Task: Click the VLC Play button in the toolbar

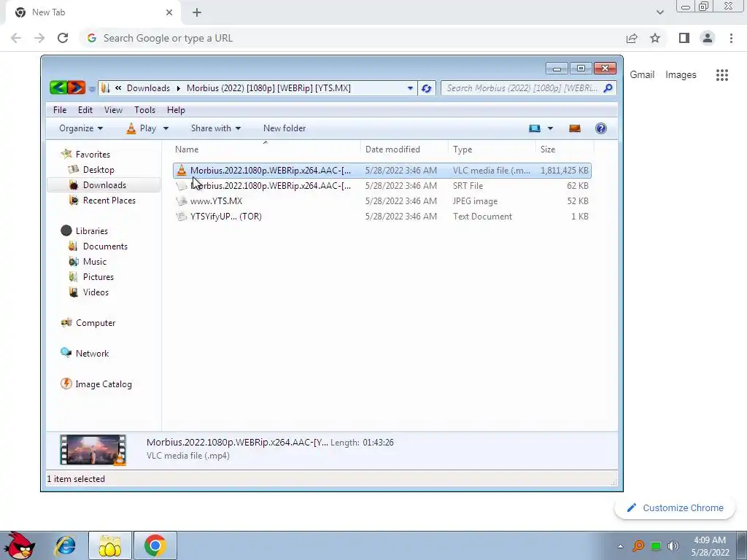Action: pos(142,128)
